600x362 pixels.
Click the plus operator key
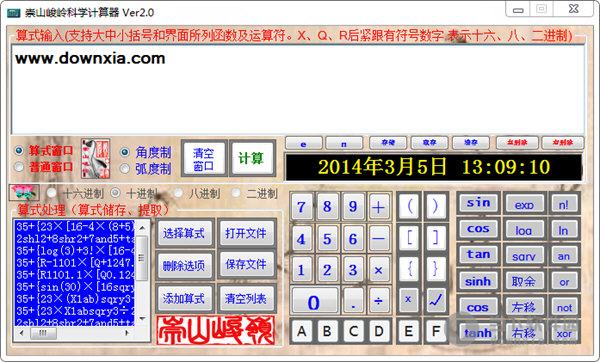pos(378,207)
